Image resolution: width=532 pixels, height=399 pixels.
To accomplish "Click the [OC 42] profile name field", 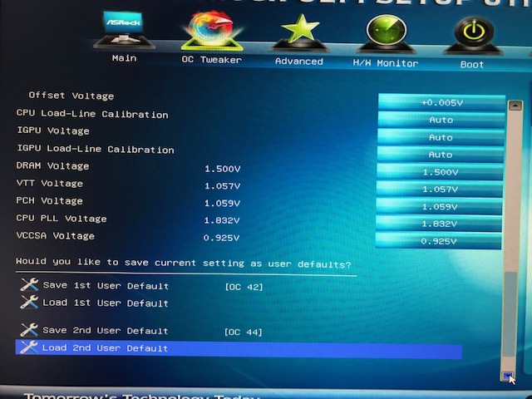I will [x=244, y=287].
